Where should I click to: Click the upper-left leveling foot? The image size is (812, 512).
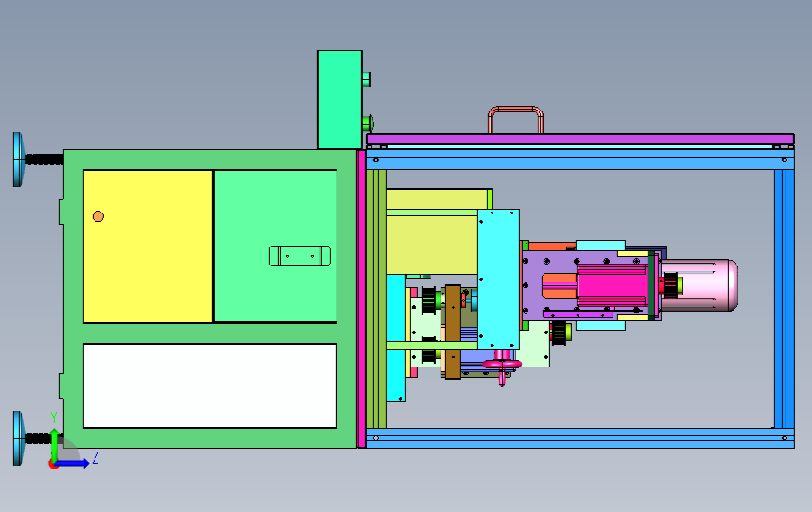18,159
